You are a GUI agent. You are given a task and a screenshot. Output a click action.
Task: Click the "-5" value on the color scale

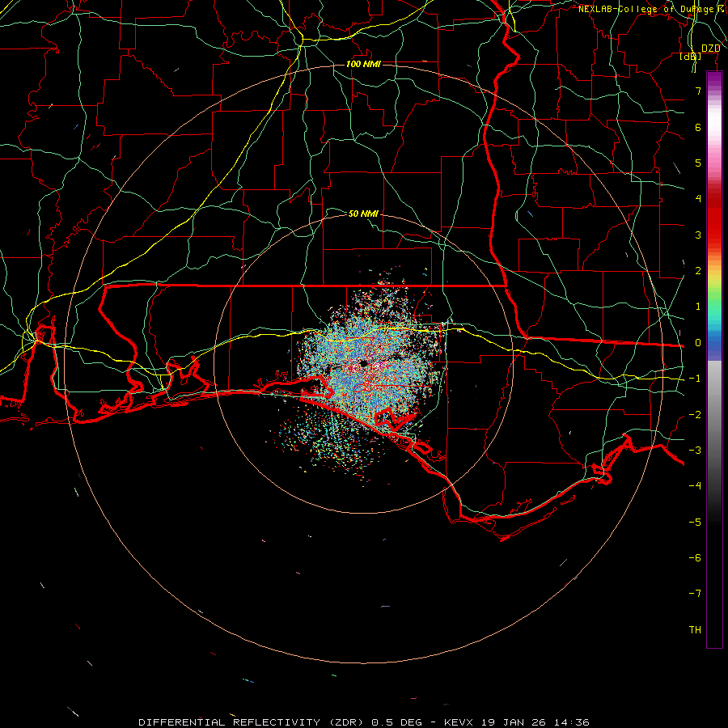pyautogui.click(x=695, y=523)
